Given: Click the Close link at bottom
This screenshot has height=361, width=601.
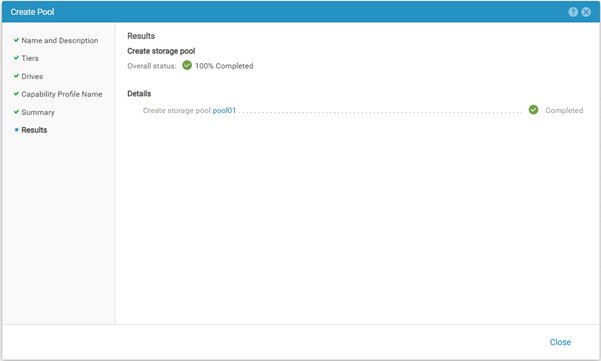Looking at the screenshot, I should click(x=560, y=342).
